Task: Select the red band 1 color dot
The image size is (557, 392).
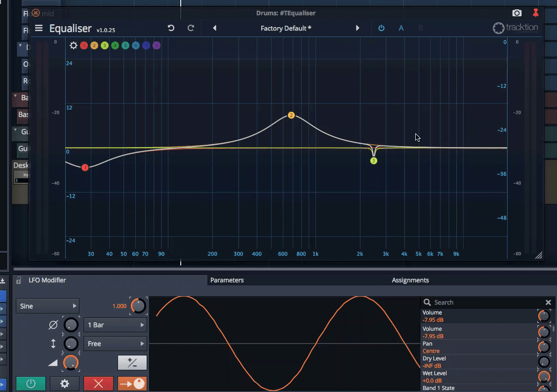Action: (84, 45)
